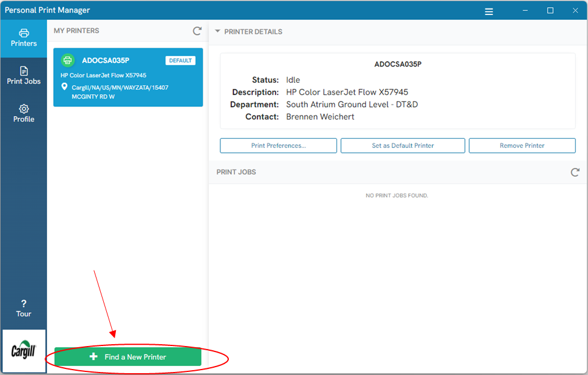
Task: Open the Profile settings tab
Action: tap(24, 114)
